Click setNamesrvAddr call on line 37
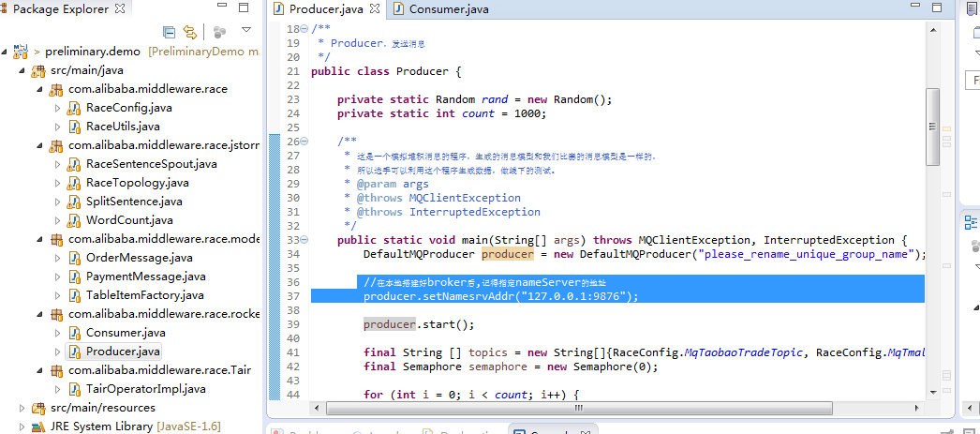Image resolution: width=980 pixels, height=434 pixels. tap(468, 296)
